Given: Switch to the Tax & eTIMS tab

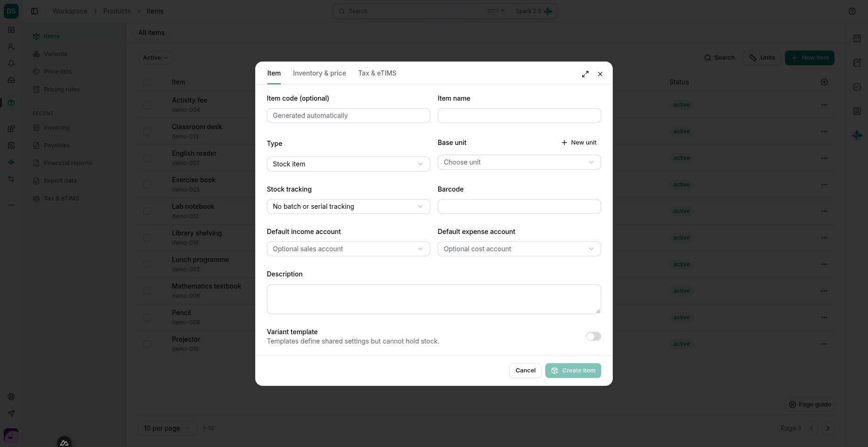Looking at the screenshot, I should (x=377, y=73).
